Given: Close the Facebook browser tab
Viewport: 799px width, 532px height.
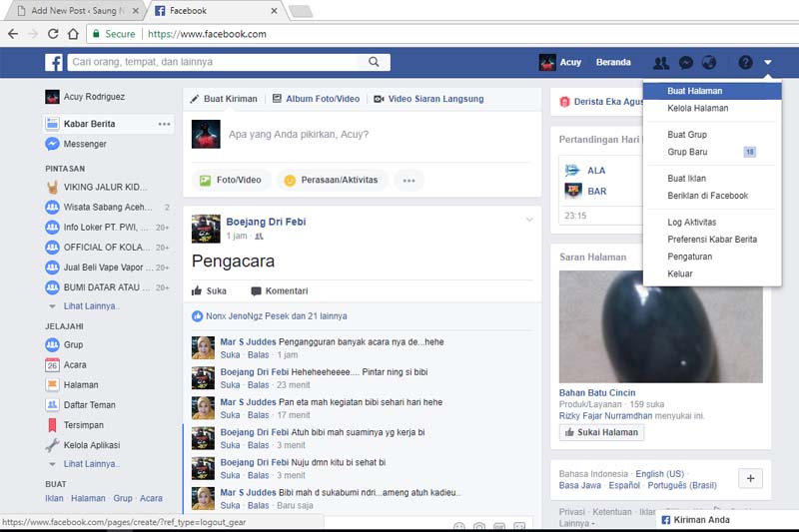Looking at the screenshot, I should pos(274,11).
